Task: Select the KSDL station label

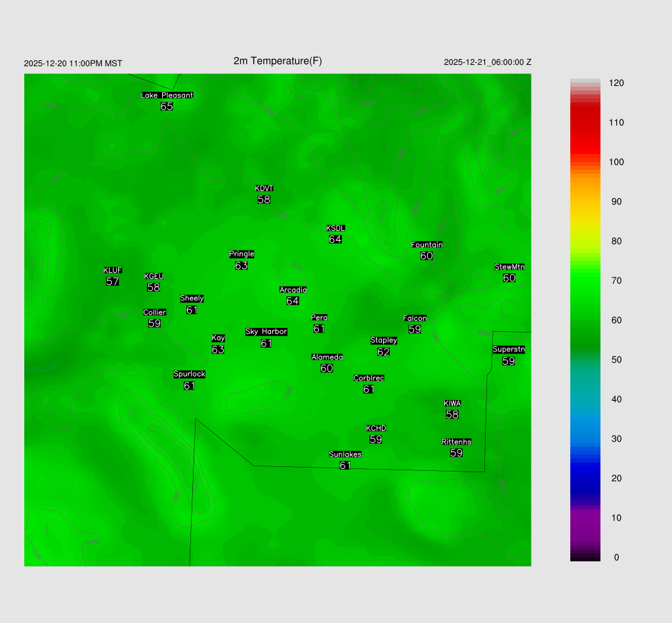Action: pyautogui.click(x=335, y=228)
